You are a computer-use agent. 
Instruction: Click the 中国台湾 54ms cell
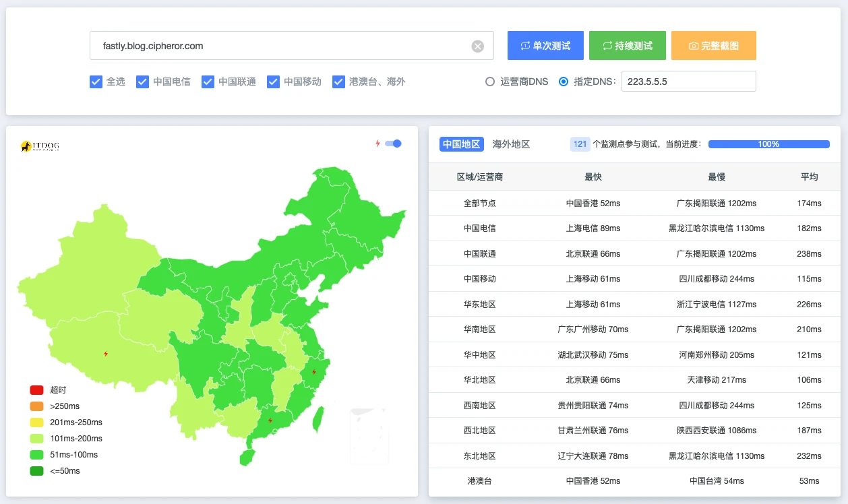pyautogui.click(x=717, y=481)
